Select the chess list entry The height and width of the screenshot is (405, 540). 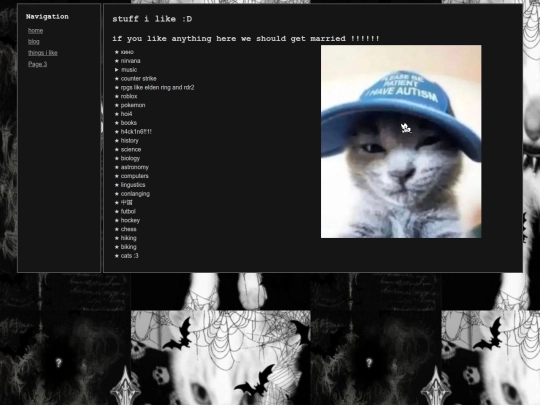(x=128, y=229)
